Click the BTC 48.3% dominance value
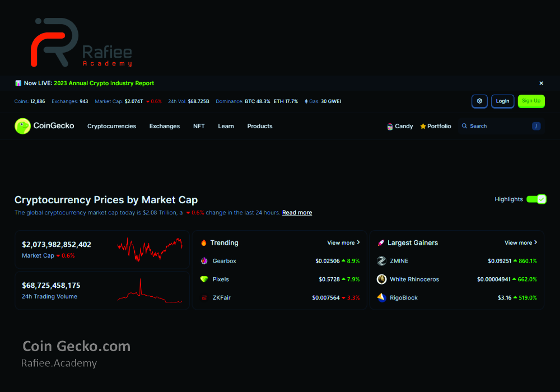 coord(258,101)
